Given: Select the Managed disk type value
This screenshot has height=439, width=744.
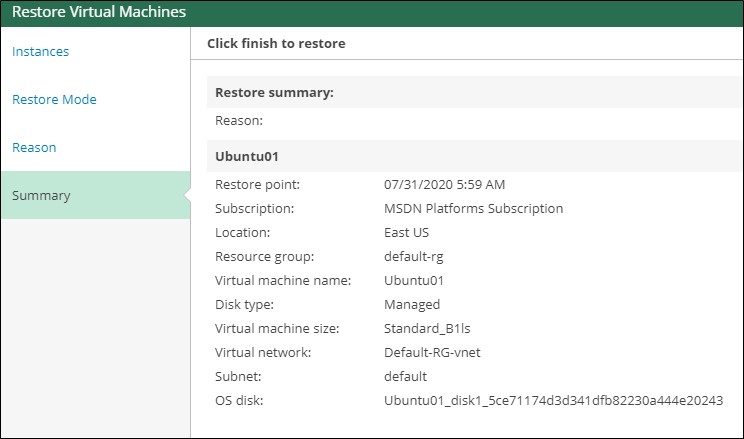Looking at the screenshot, I should point(411,305).
